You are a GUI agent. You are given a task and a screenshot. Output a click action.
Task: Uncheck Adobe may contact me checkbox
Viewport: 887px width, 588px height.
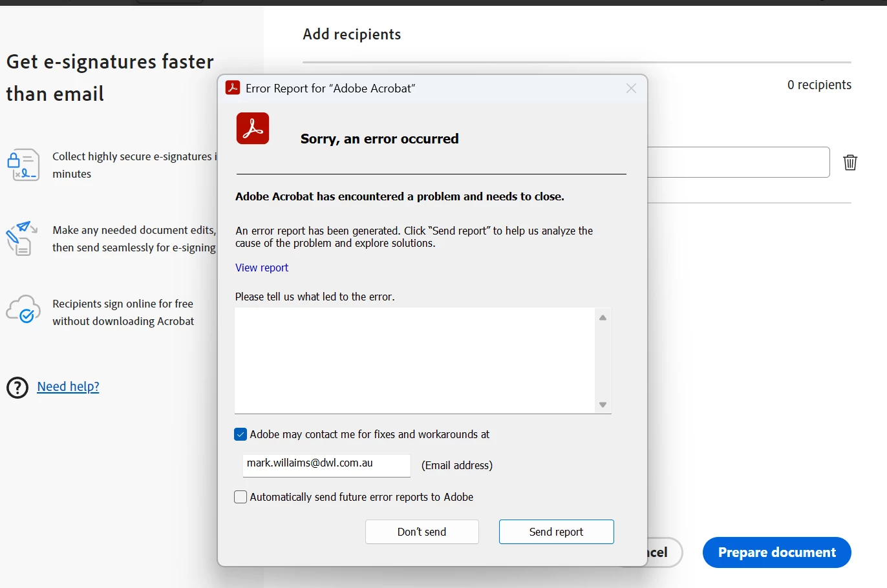click(240, 434)
